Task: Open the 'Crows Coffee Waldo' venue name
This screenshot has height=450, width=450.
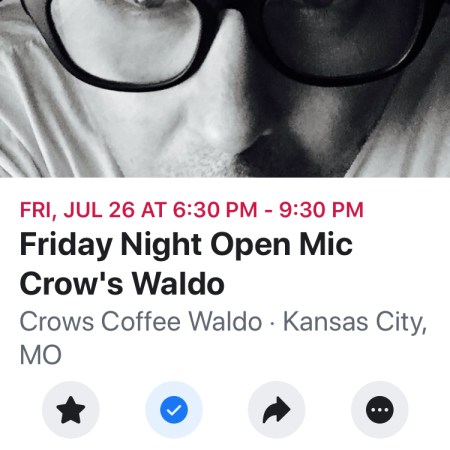Action: pos(141,321)
